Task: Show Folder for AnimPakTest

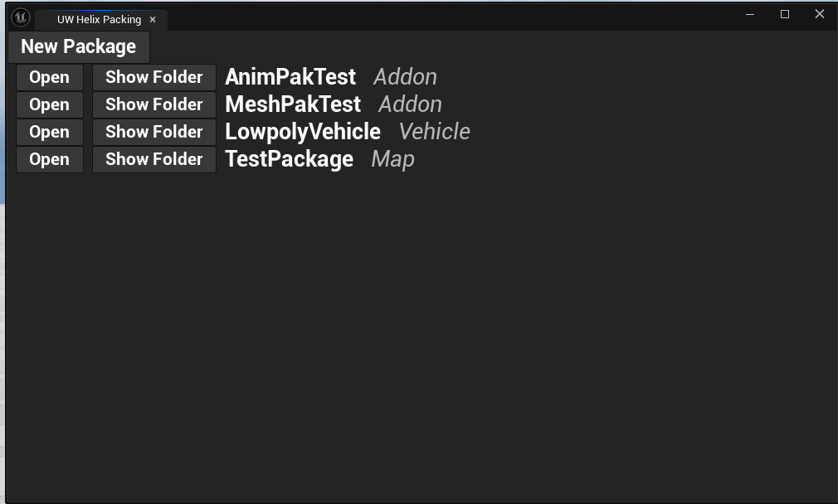Action: click(x=154, y=78)
